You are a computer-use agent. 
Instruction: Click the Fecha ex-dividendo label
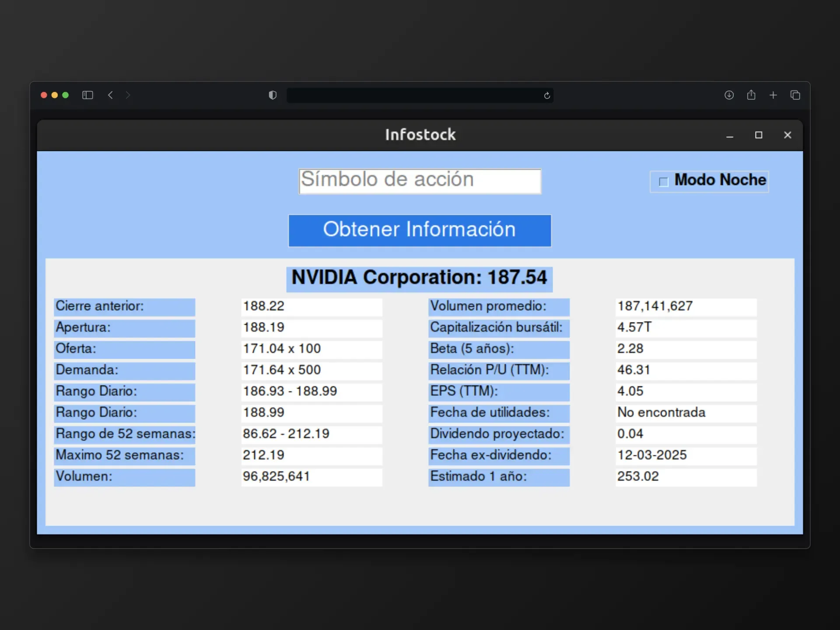tap(499, 456)
